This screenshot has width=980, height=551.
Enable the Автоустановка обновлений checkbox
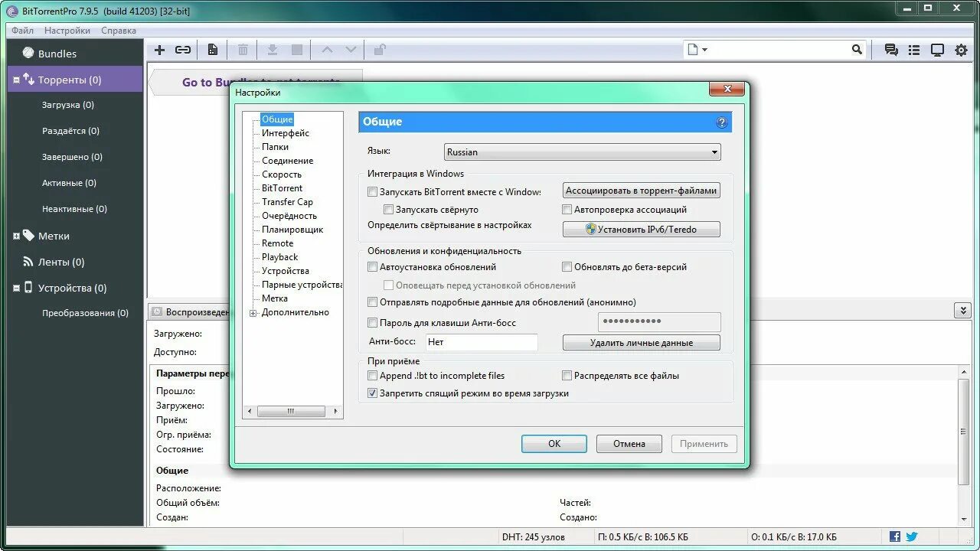(x=373, y=267)
